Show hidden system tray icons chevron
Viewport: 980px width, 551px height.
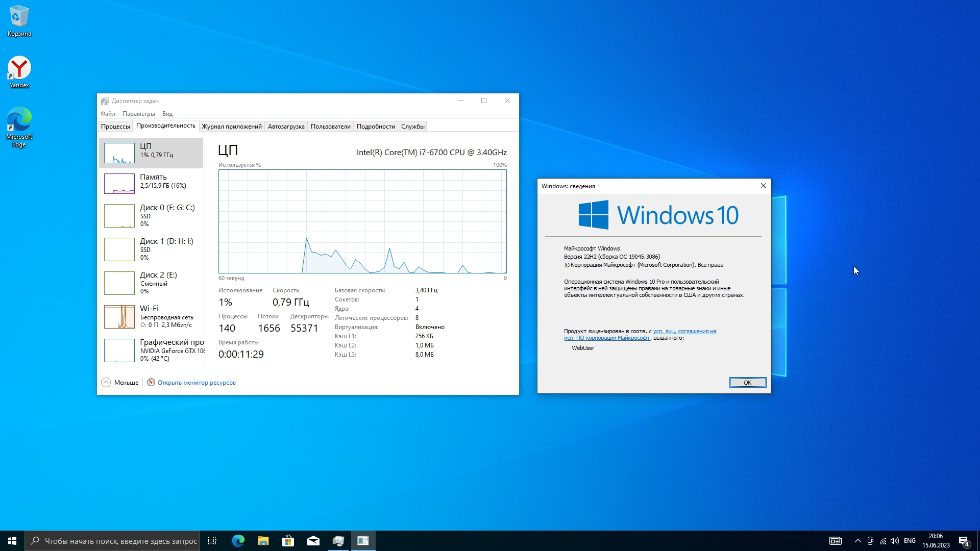857,541
